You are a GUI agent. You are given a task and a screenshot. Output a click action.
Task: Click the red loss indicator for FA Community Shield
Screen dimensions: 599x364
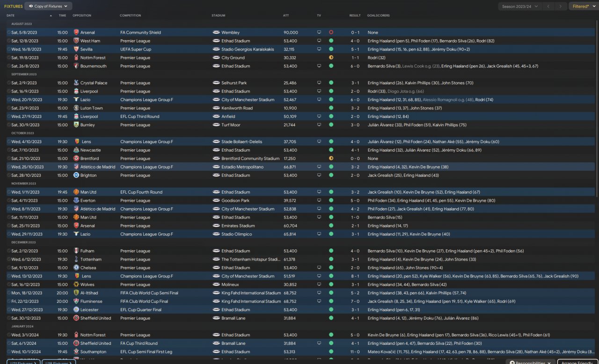click(x=331, y=32)
